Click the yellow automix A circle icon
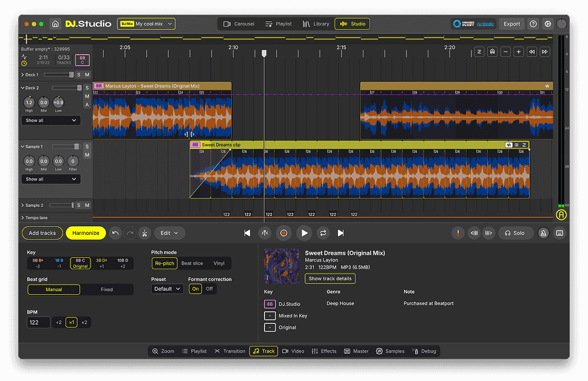This screenshot has height=381, width=588. coord(561,215)
